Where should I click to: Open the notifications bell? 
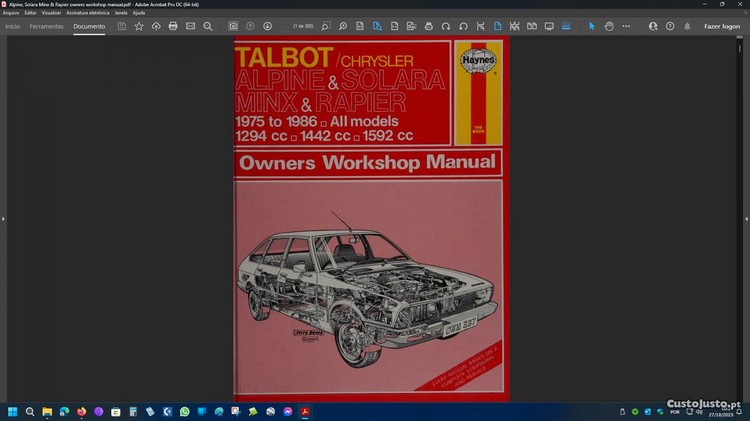tap(687, 26)
